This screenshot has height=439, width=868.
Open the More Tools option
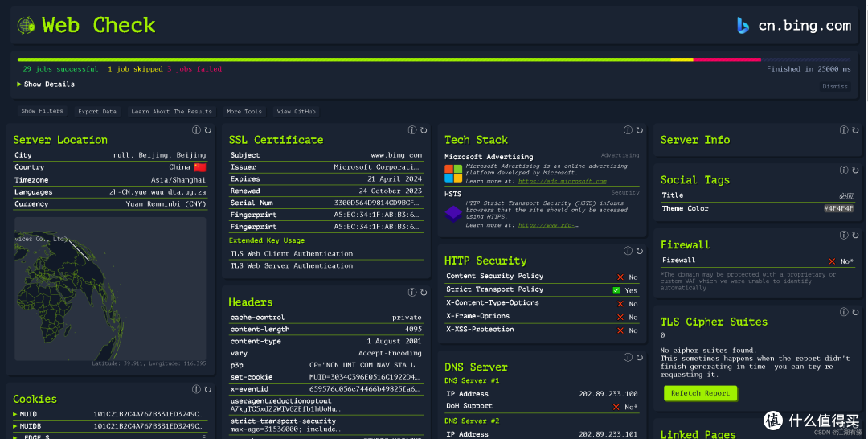244,111
